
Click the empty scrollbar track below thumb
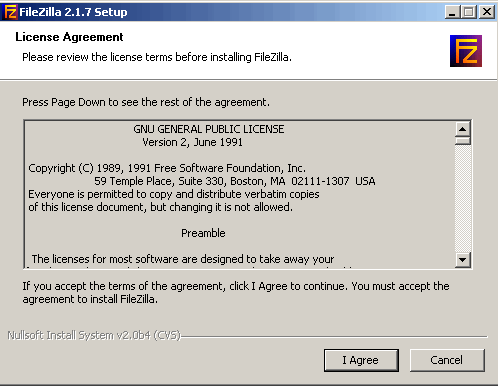[x=463, y=198]
